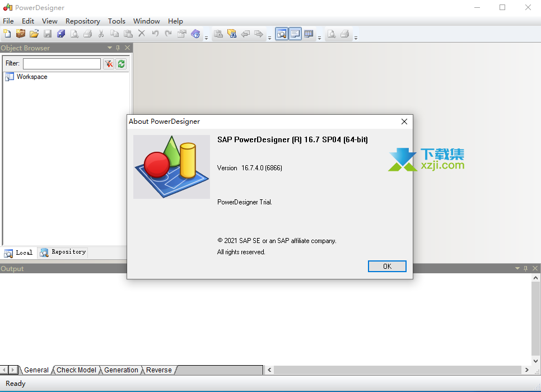Click the repository connect icon
Image resolution: width=541 pixels, height=392 pixels.
(x=218, y=34)
